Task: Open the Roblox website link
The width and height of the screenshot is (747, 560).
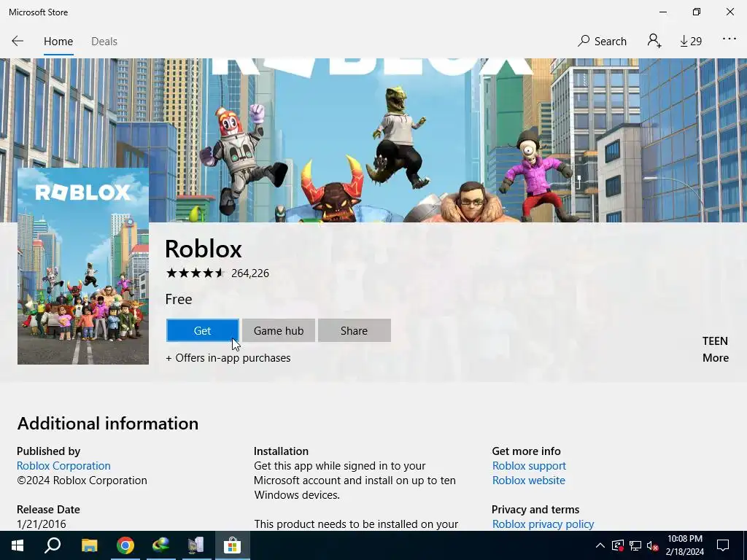Action: point(528,480)
